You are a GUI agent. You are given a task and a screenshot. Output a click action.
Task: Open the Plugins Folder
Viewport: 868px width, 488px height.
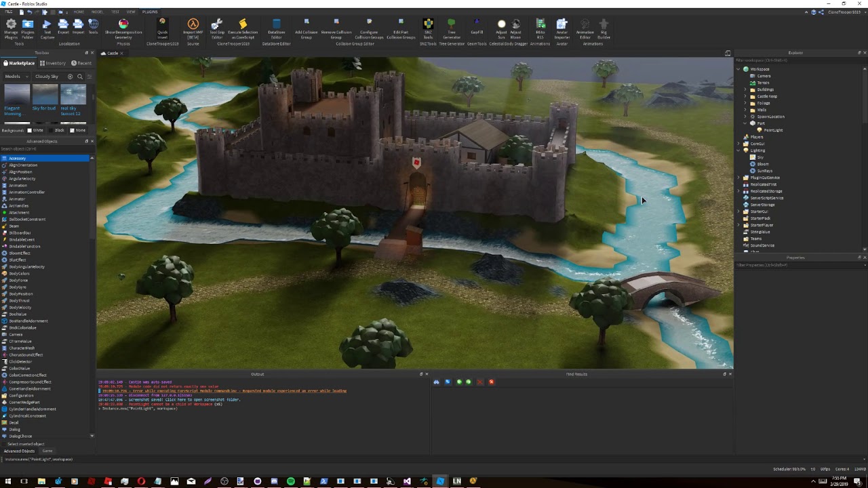click(28, 28)
